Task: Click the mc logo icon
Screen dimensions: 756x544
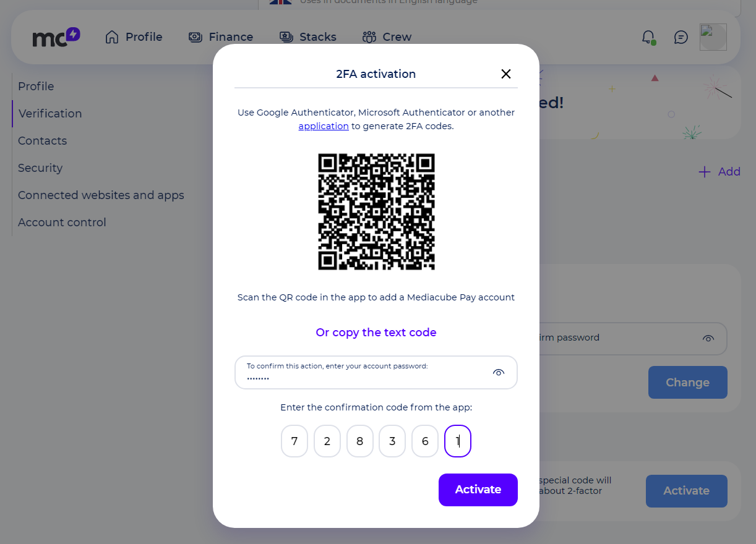Action: coord(56,37)
